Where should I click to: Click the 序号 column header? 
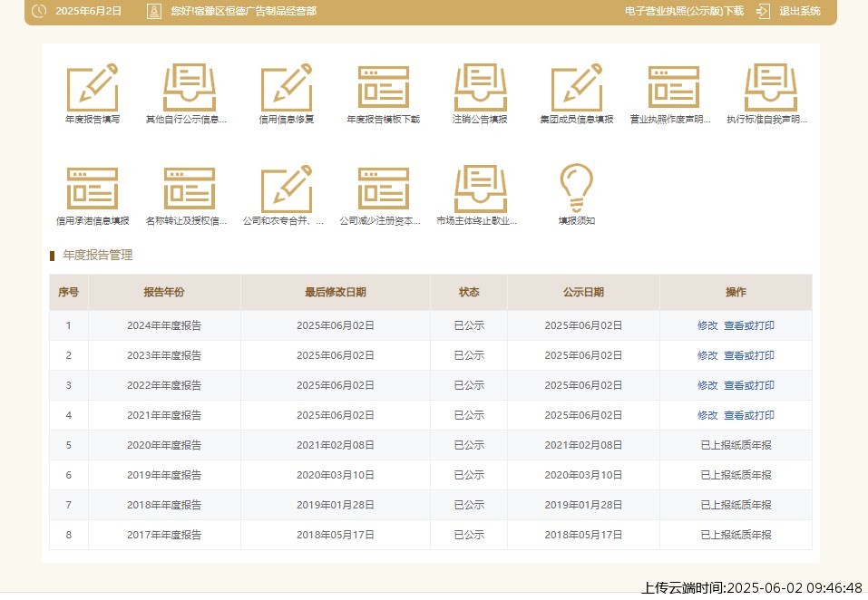69,292
